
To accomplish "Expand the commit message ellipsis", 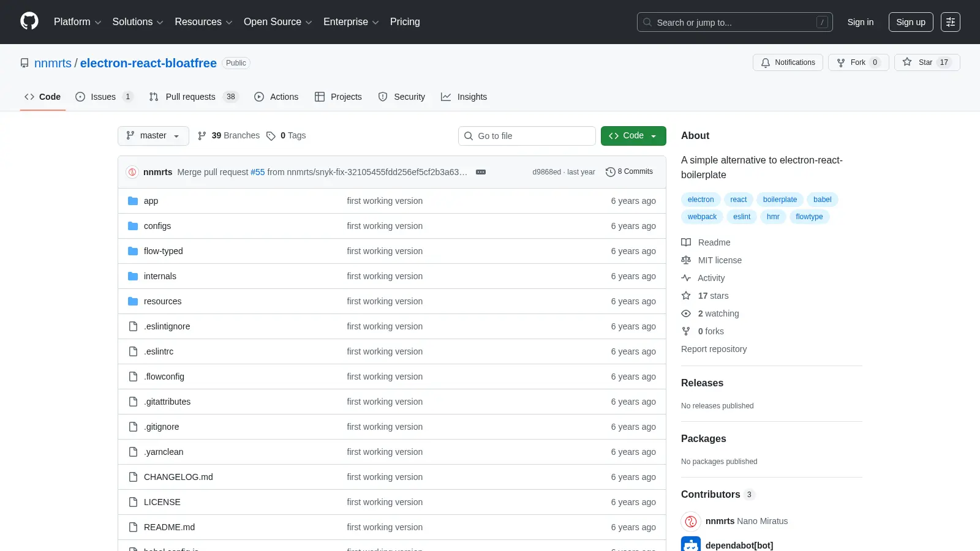I will click(x=481, y=172).
